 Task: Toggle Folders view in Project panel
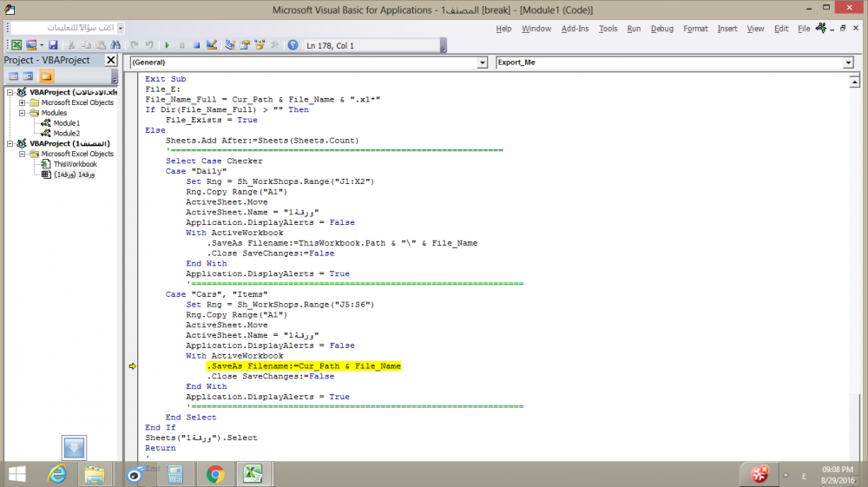tap(47, 76)
